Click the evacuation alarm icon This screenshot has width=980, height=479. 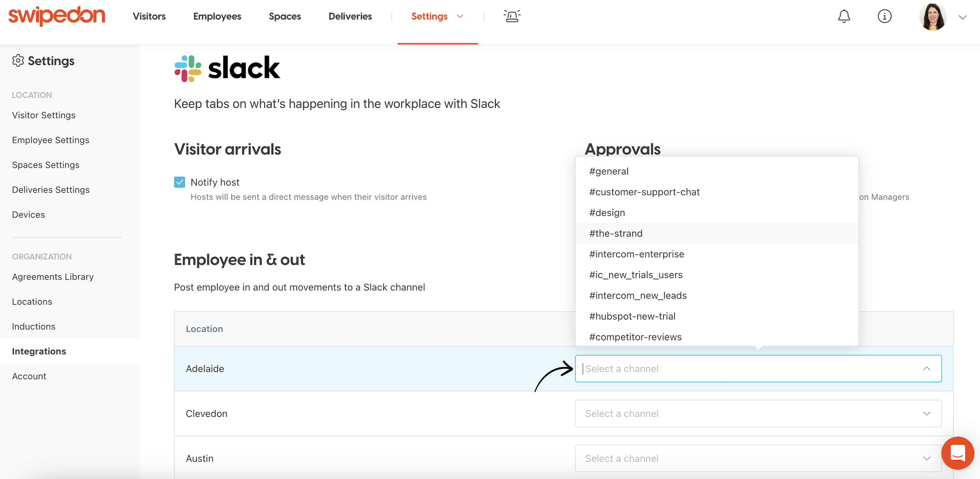click(x=512, y=16)
